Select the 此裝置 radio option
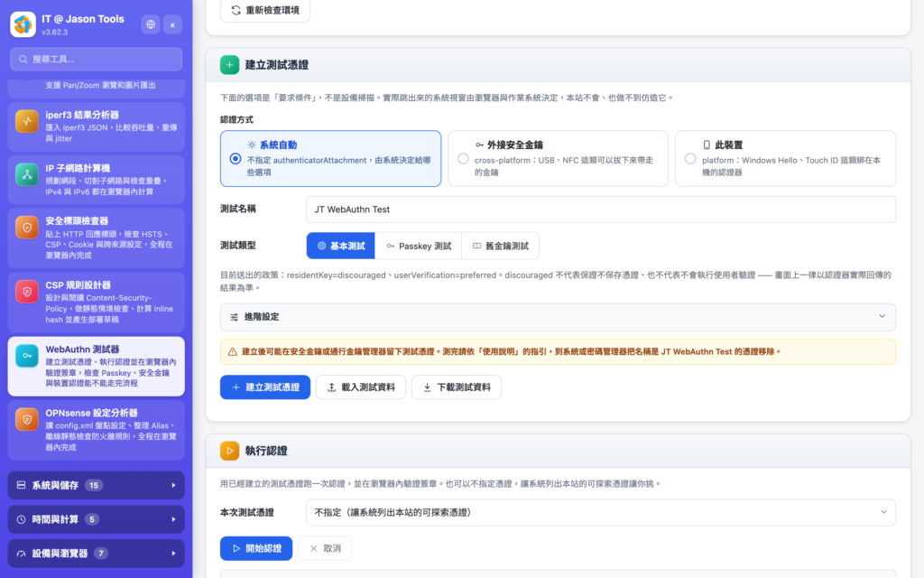The image size is (924, 578). coord(690,159)
